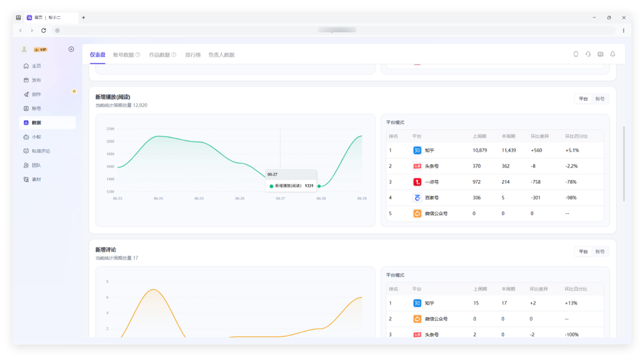Image resolution: width=644 pixels, height=357 pixels.
Task: Go back in browser history
Action: coord(20,30)
